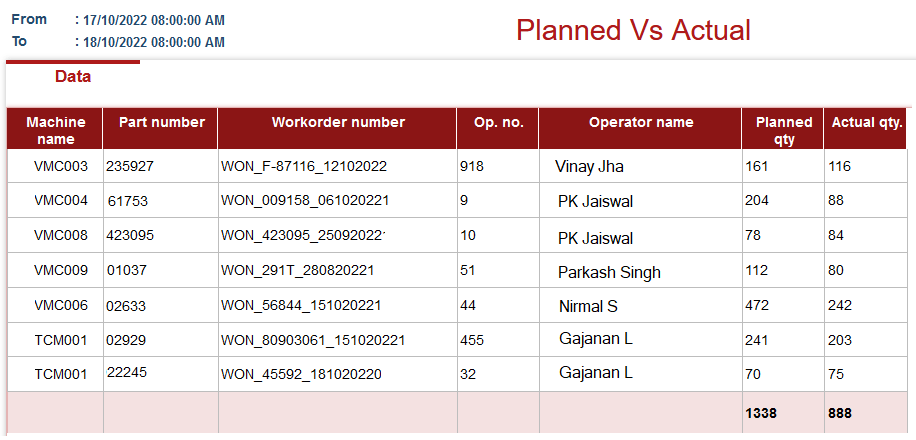Viewport: 916px width, 440px height.
Task: Select the Machine name column header
Action: (x=55, y=129)
